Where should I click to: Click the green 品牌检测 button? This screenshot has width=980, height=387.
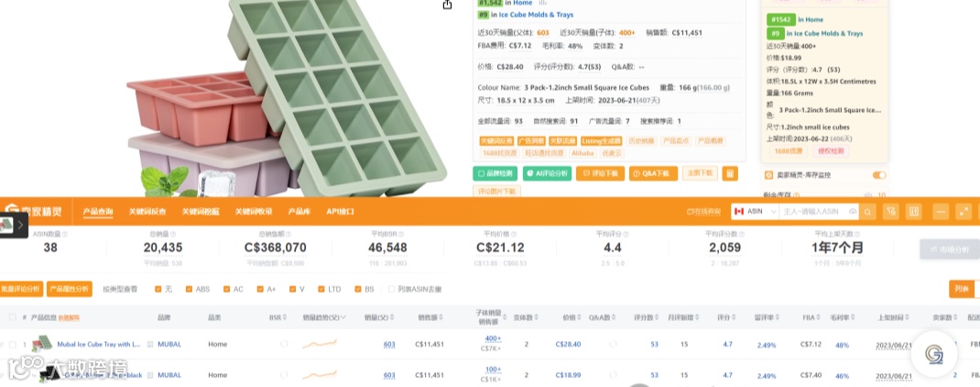495,173
